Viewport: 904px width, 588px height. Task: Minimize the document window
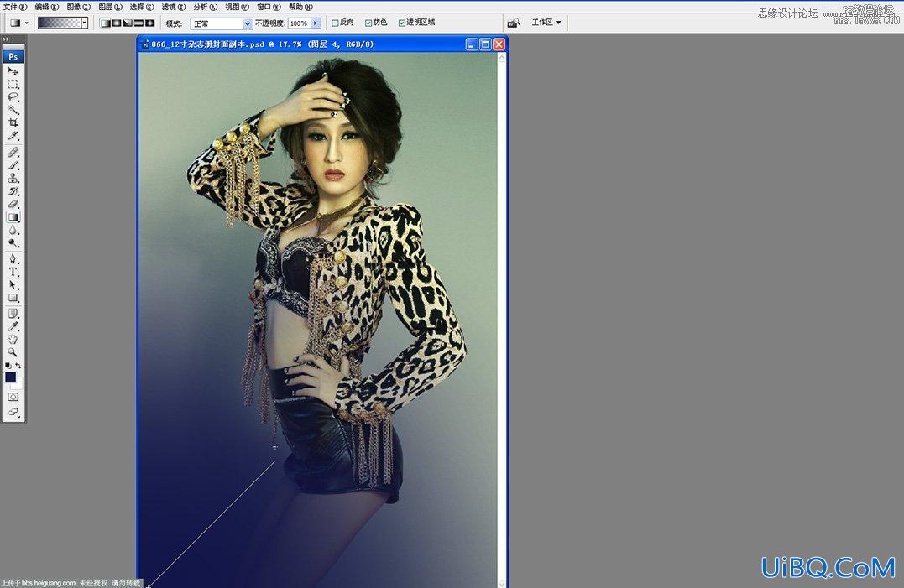coord(472,44)
